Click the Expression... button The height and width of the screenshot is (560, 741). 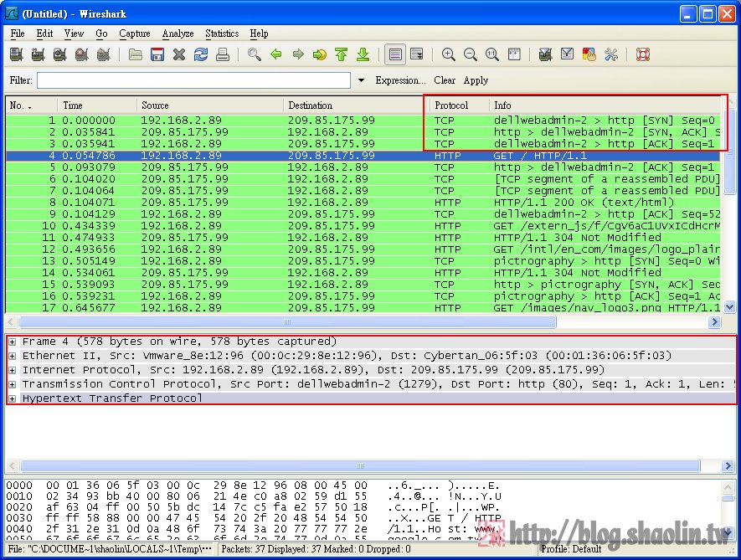[x=401, y=80]
